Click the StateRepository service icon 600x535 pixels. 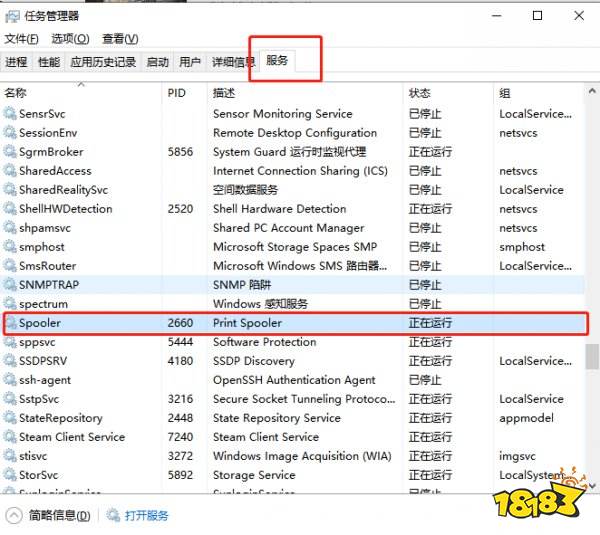(10, 418)
